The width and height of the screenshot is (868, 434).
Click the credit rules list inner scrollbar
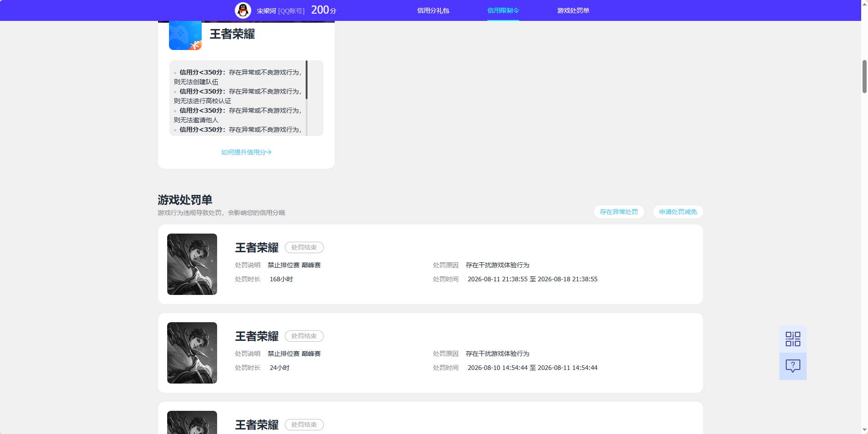[307, 80]
